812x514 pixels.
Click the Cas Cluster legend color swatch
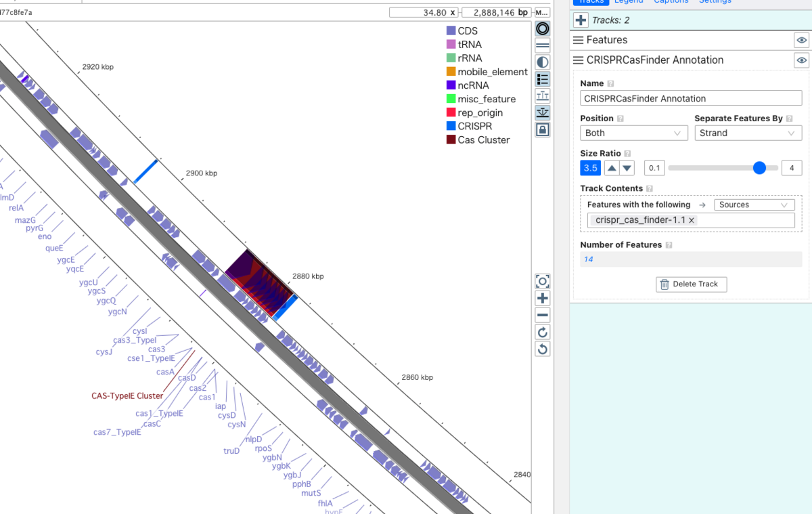point(451,140)
